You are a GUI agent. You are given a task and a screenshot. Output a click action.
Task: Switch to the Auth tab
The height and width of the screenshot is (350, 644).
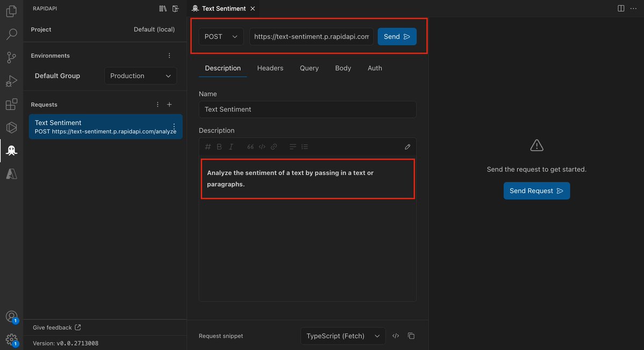click(375, 68)
